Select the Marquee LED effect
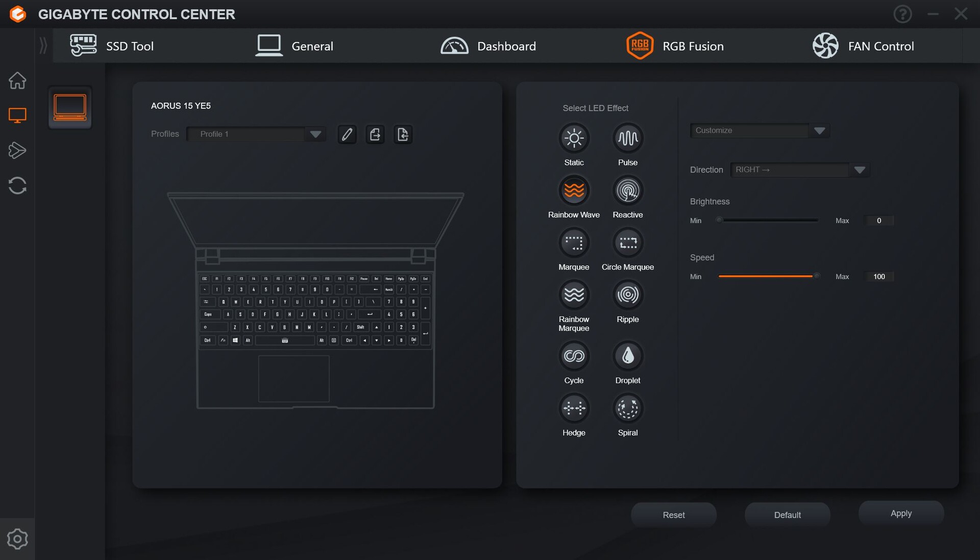980x560 pixels. pyautogui.click(x=574, y=242)
